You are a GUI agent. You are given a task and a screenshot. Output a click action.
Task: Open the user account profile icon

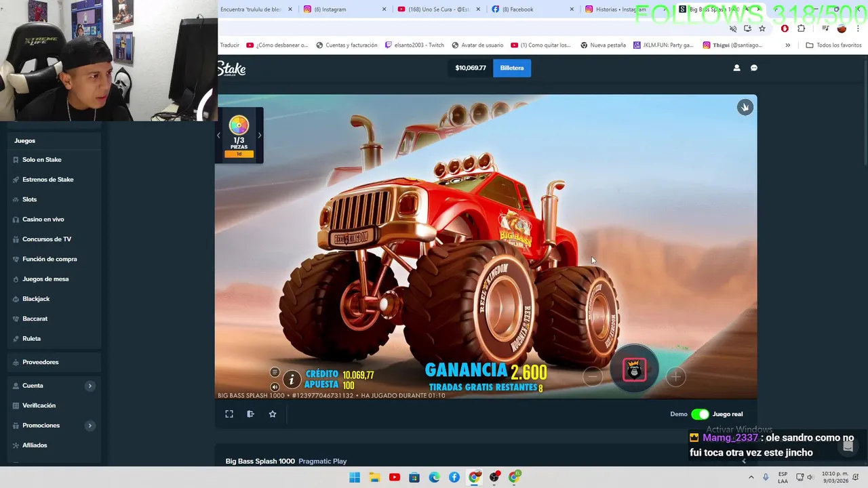coord(736,68)
